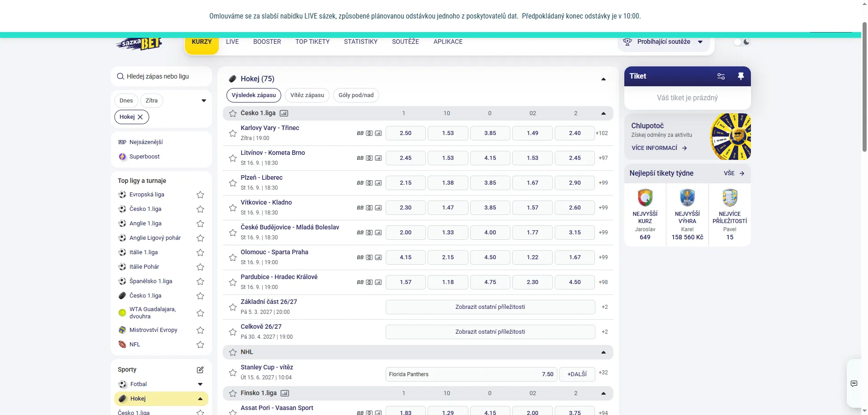Favorite NFL with star
Screen dimensions: 868x415
click(200, 345)
